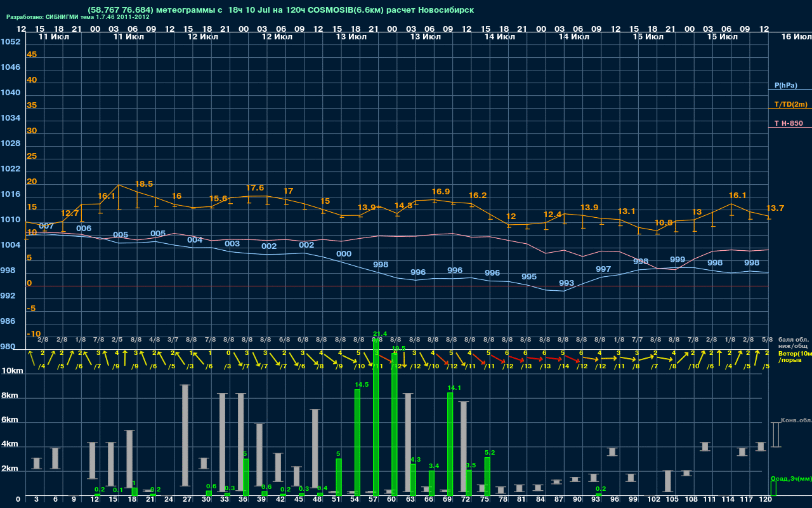Click the green precipitation bar under 14.5

358,443
